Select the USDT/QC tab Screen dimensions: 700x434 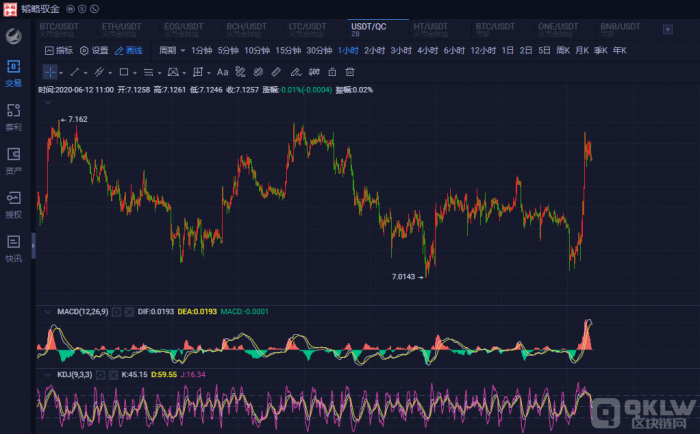369,29
